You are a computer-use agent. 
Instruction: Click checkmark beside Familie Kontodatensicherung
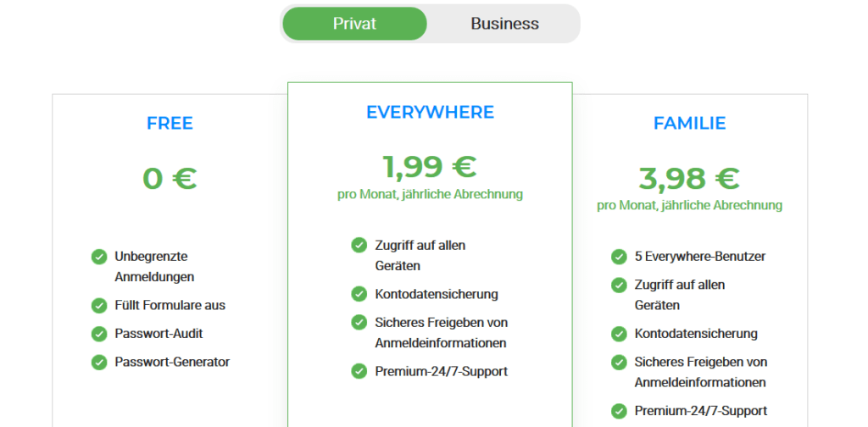click(619, 334)
